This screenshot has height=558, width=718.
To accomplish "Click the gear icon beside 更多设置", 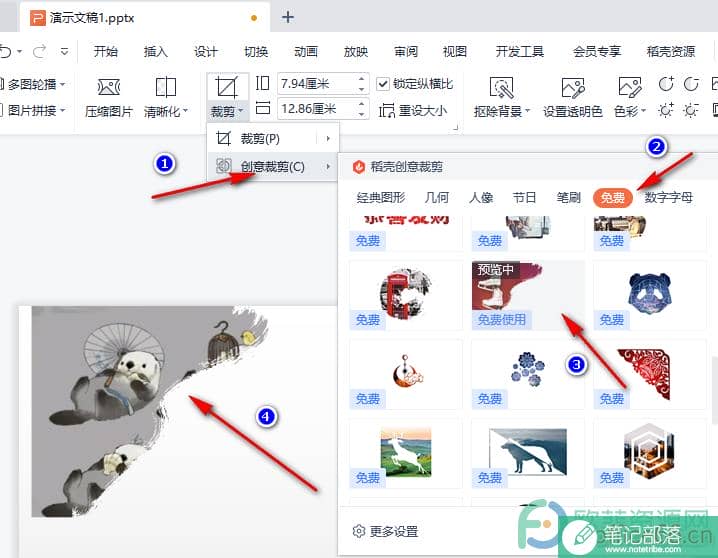I will click(359, 531).
